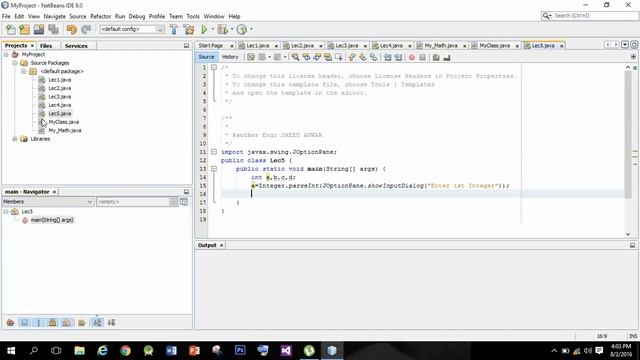Collapse the MyProject tree node
The height and width of the screenshot is (360, 640).
[6, 54]
